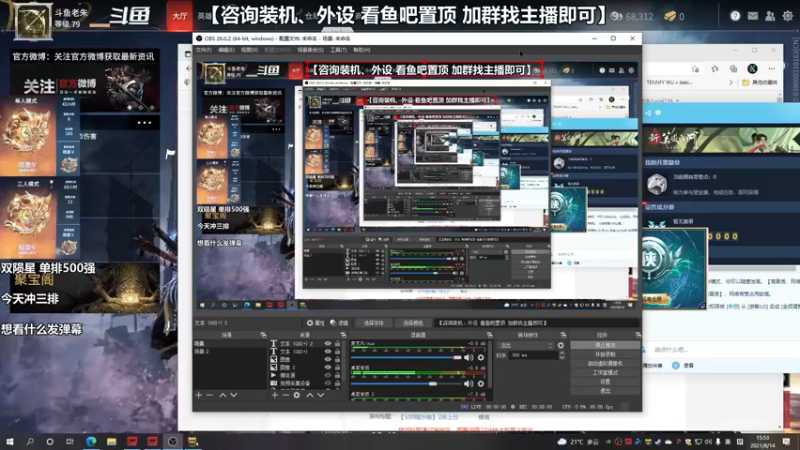The height and width of the screenshot is (450, 800).
Task: Open 帮助(H) menu in OBS
Action: click(x=362, y=50)
